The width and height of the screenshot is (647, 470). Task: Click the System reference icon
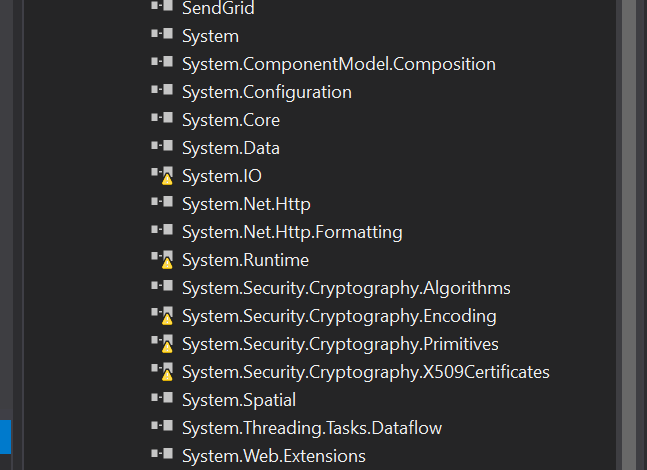[162, 33]
